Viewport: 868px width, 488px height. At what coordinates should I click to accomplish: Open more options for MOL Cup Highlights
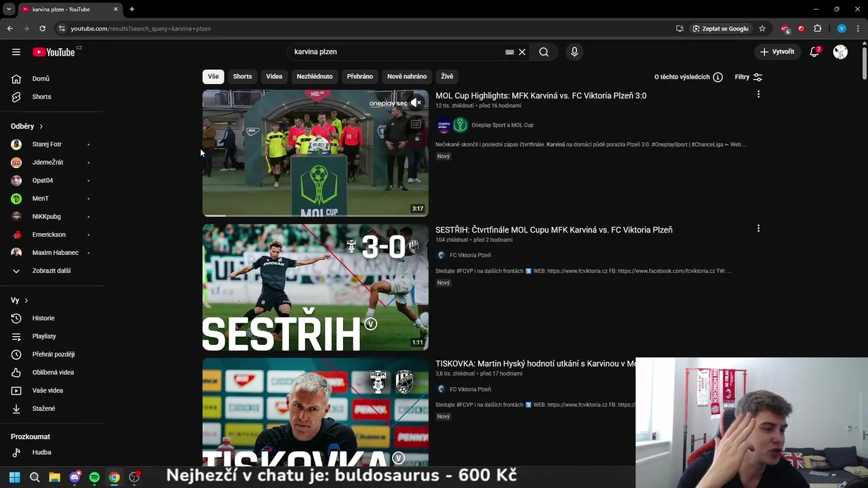pyautogui.click(x=758, y=95)
